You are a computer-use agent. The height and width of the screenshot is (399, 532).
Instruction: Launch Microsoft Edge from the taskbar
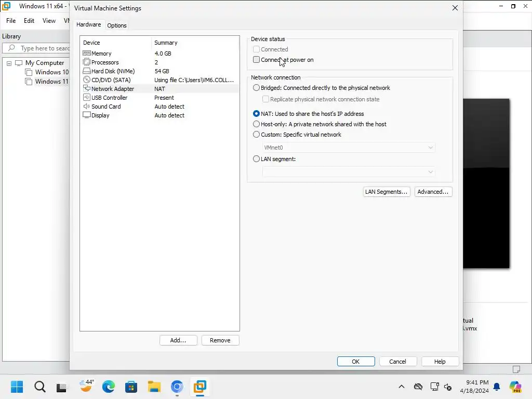coord(108,387)
